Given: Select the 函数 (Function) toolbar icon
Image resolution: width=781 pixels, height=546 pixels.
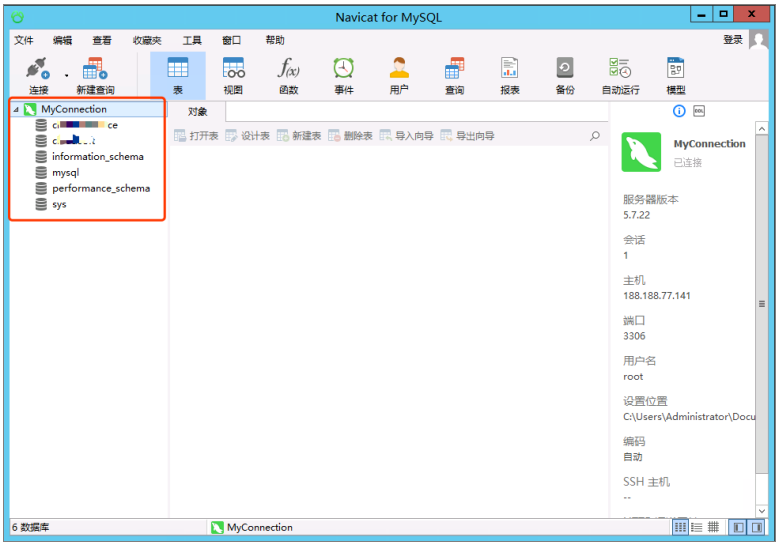Looking at the screenshot, I should tap(288, 75).
